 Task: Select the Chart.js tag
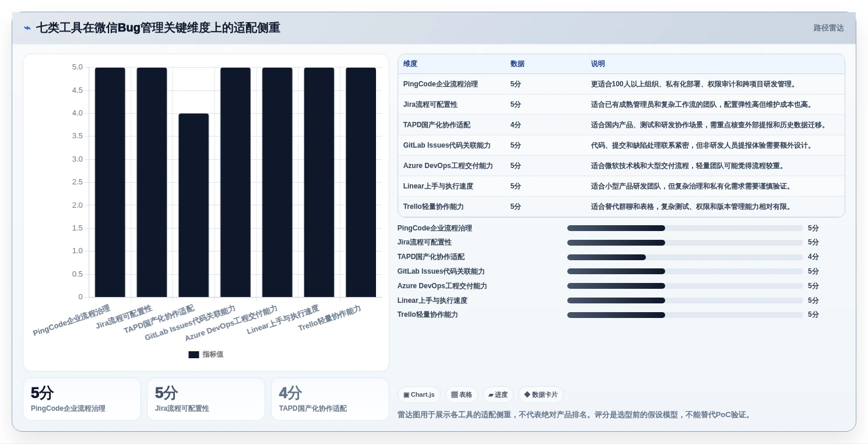pos(419,395)
